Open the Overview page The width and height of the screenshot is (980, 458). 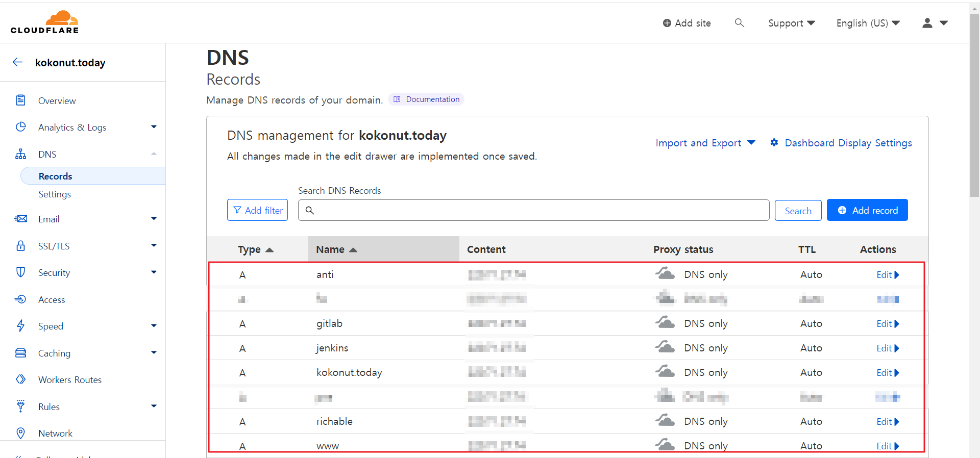(57, 101)
